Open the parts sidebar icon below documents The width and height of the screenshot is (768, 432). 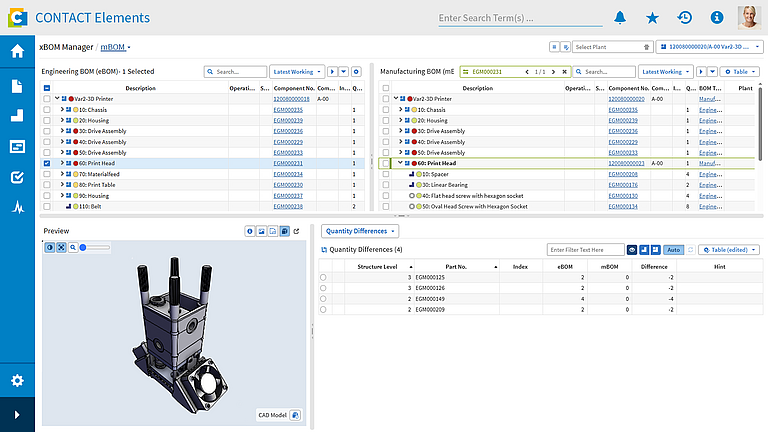[x=17, y=116]
